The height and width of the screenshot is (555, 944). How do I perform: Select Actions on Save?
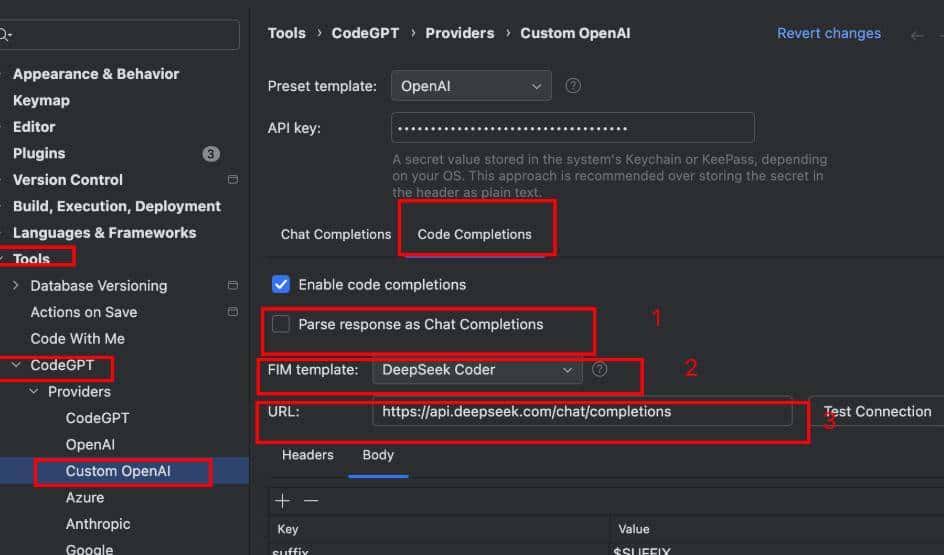(84, 312)
